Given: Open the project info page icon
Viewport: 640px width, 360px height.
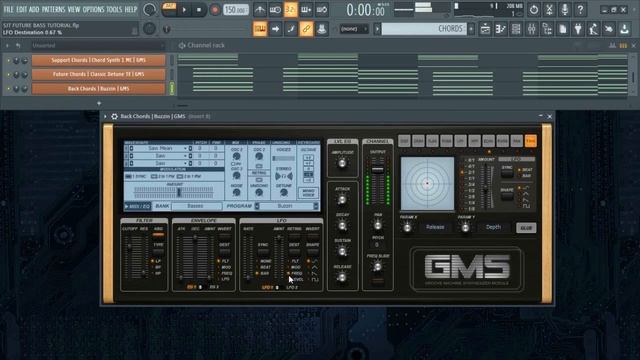Looking at the screenshot, I should pos(562,29).
